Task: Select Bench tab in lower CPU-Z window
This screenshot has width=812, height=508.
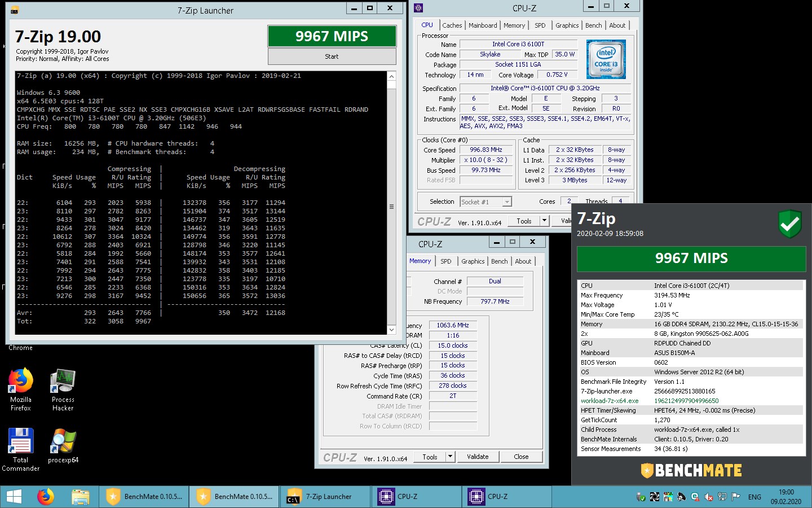Action: pos(499,261)
